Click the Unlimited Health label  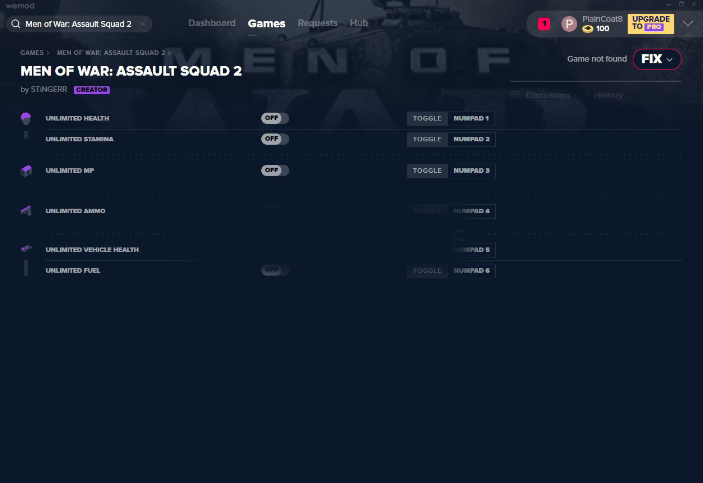pos(77,118)
